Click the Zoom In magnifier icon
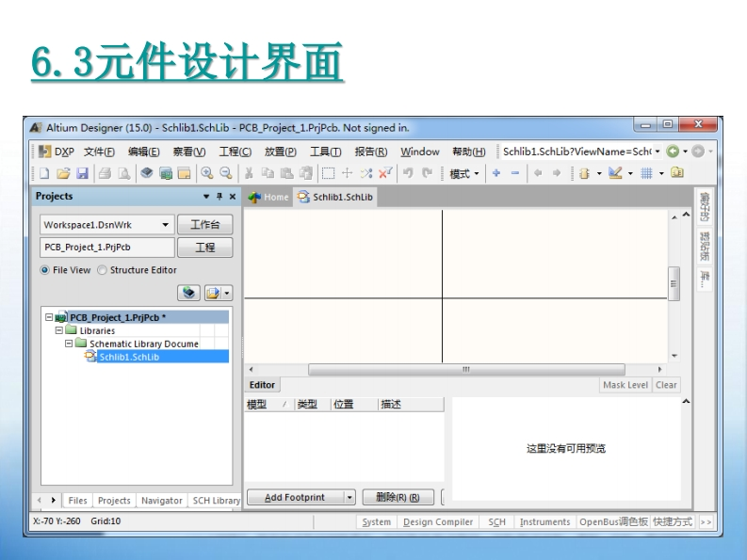 (x=207, y=174)
